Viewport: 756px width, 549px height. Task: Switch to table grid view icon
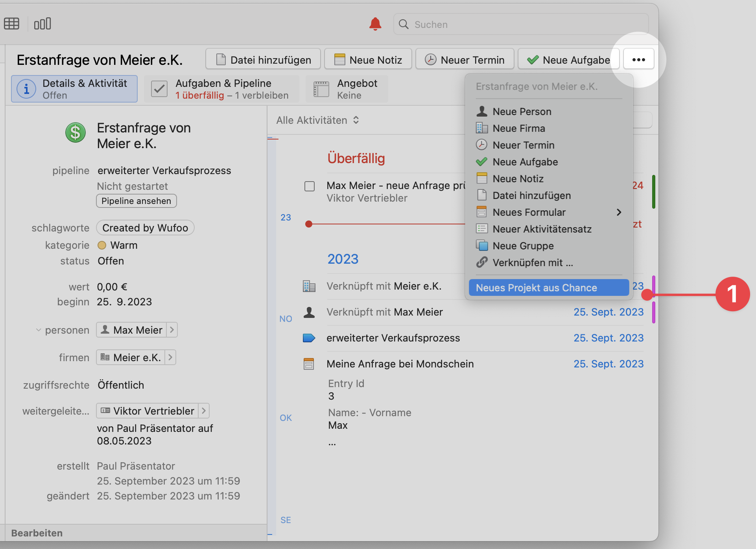[11, 24]
